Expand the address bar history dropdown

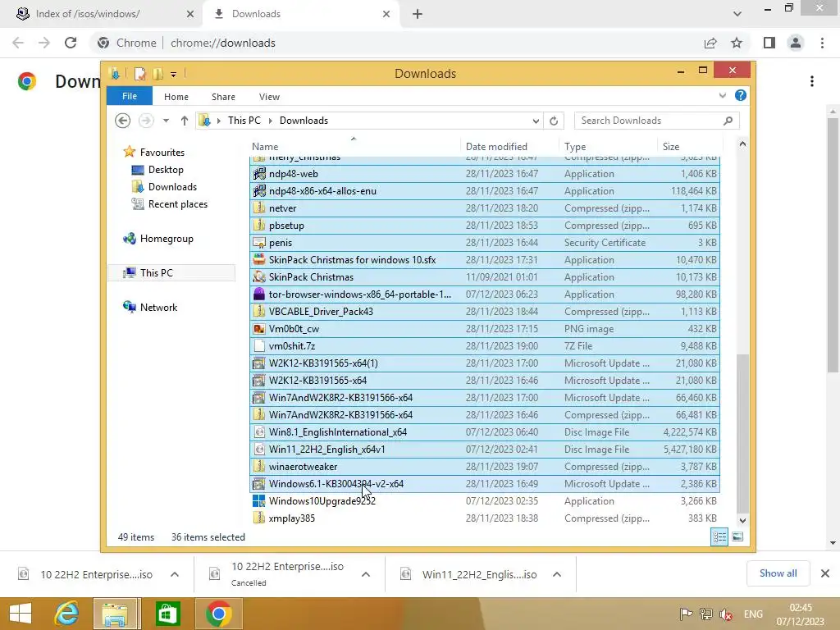coord(535,121)
